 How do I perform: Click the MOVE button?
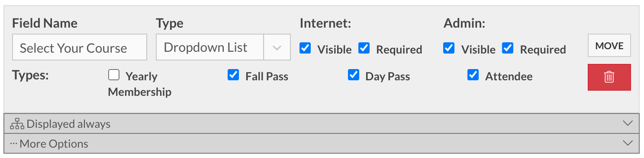click(609, 46)
